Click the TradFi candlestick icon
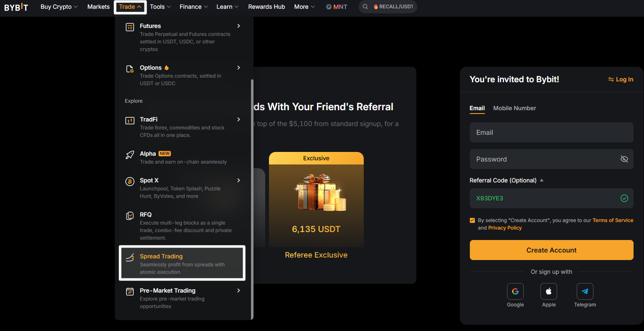Screen dimensions: 644x331 pos(130,121)
